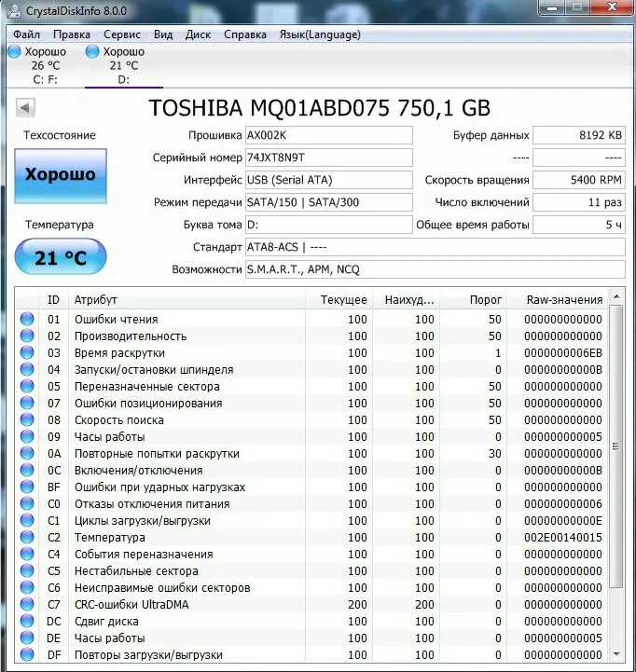Open the Вид menu
Image resolution: width=636 pixels, height=672 pixels.
(x=163, y=34)
